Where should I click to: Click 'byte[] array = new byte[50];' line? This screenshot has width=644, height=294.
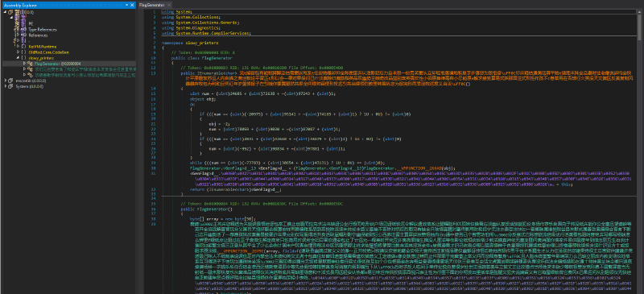pyautogui.click(x=222, y=219)
